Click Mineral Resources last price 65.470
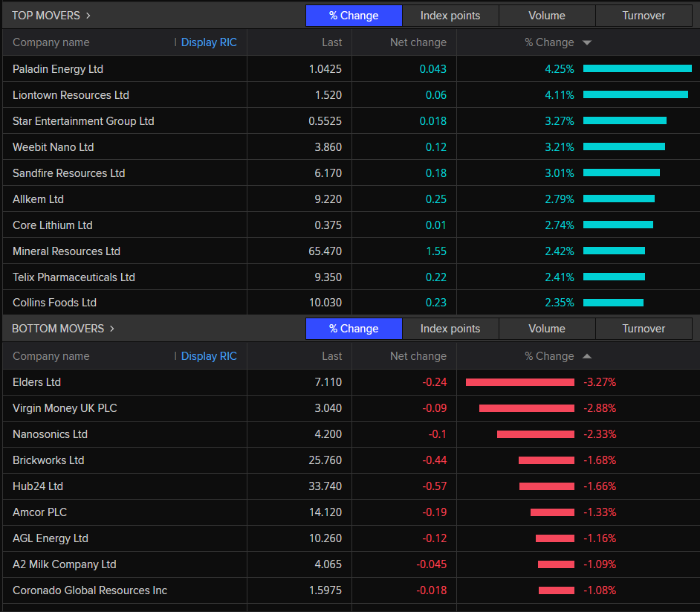This screenshot has width=700, height=612. pyautogui.click(x=325, y=251)
